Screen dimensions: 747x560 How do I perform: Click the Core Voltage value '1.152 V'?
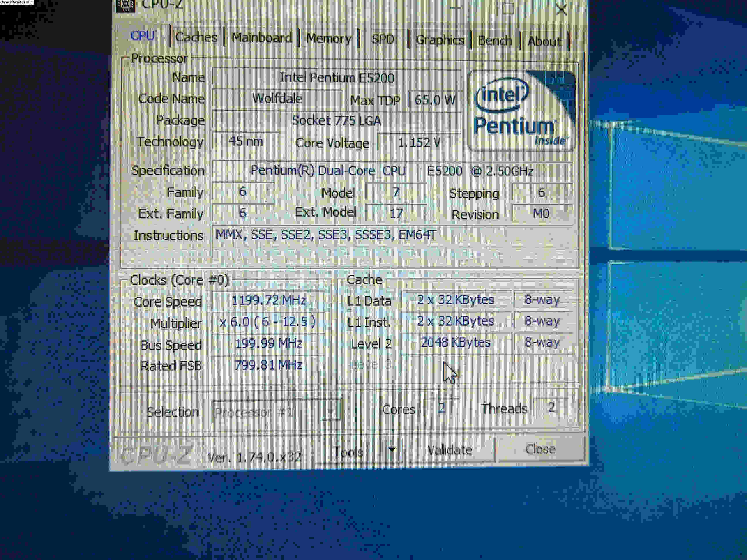[419, 143]
